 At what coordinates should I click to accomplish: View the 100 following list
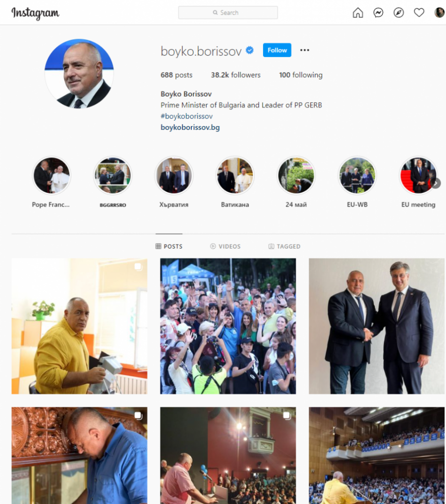[301, 75]
